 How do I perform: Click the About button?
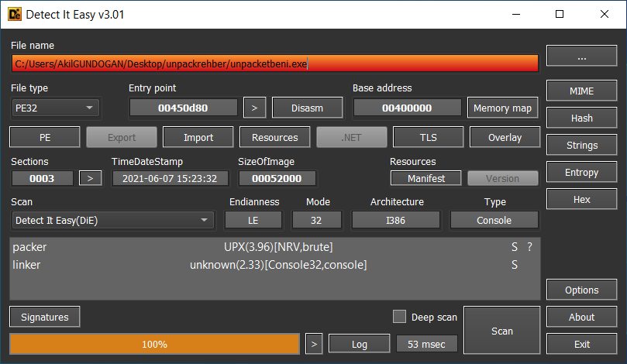click(581, 317)
